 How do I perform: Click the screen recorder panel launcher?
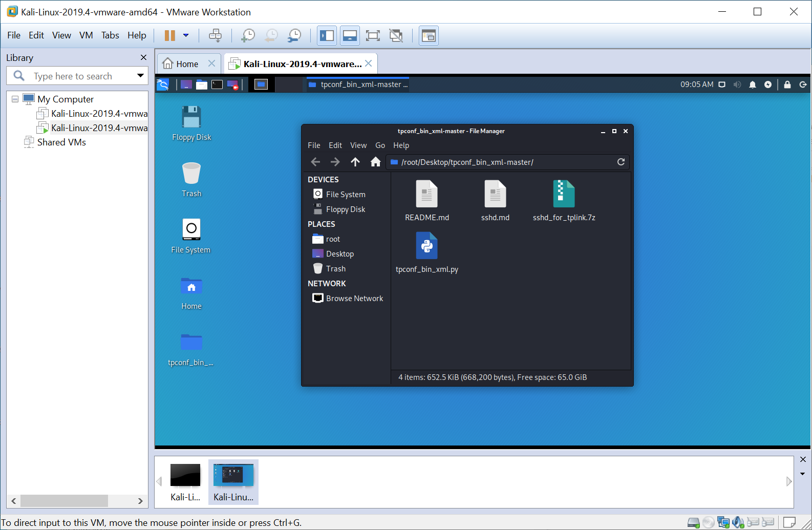233,84
